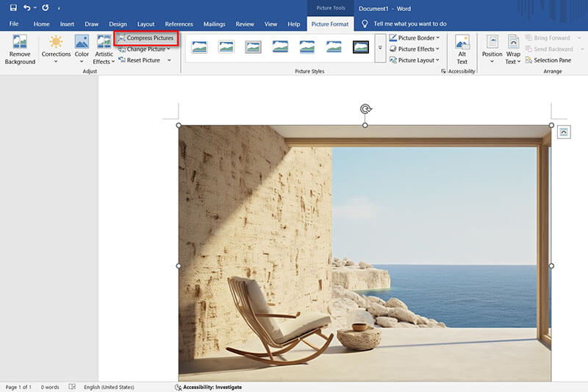Open the Corrections brightness tool

[56, 43]
